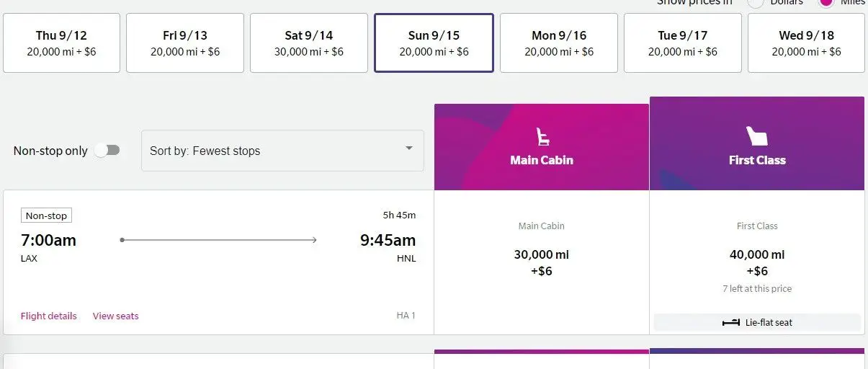Click the Main Cabin seat icon
Image resolution: width=868 pixels, height=369 pixels.
tap(542, 137)
